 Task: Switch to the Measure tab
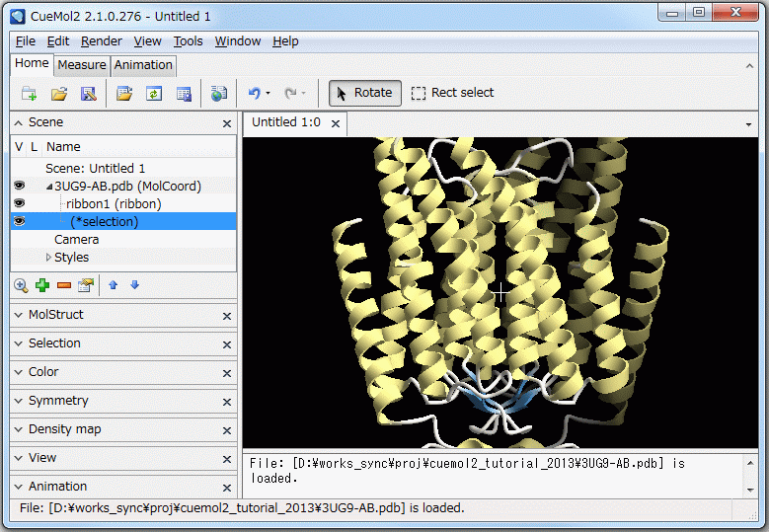pyautogui.click(x=81, y=65)
